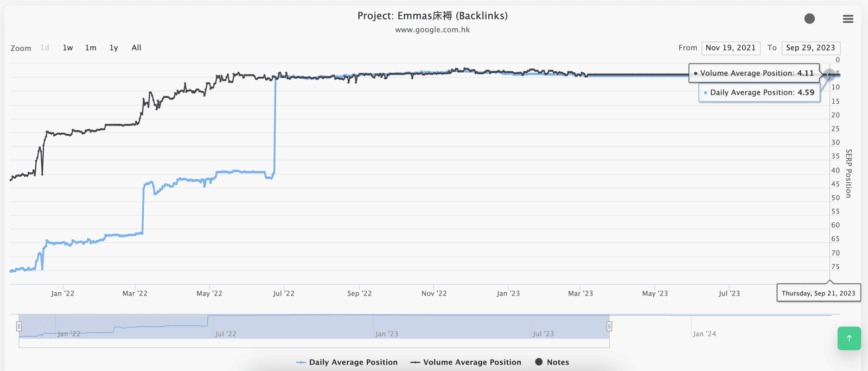Hide the Daily Average Position series
Screen dimensions: 868x371
pos(347,362)
